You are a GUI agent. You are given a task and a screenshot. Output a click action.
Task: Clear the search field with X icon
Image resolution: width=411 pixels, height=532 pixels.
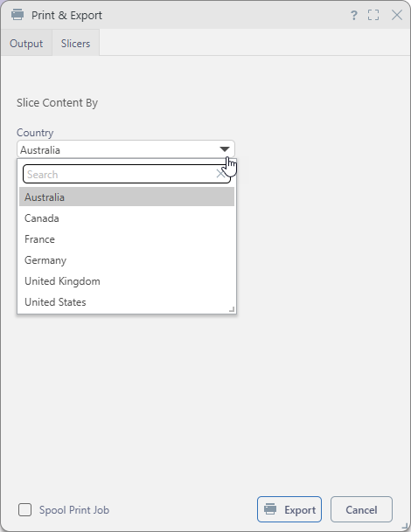pos(220,174)
